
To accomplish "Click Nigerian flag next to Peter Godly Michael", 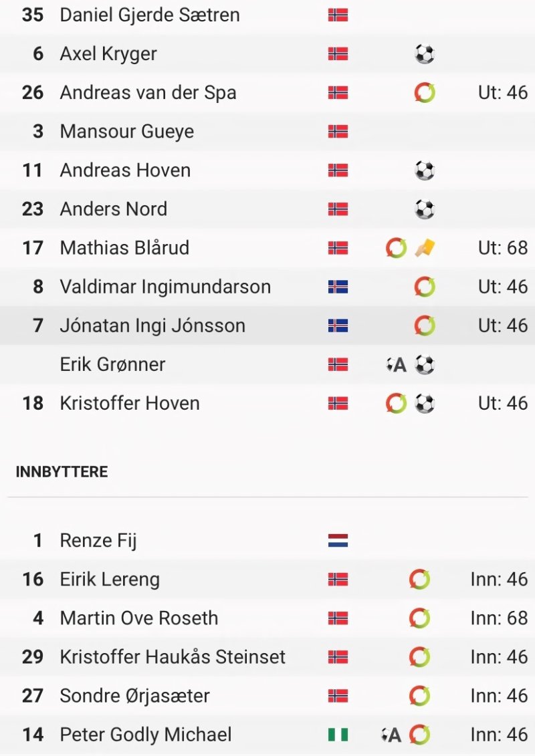I will 338,735.
